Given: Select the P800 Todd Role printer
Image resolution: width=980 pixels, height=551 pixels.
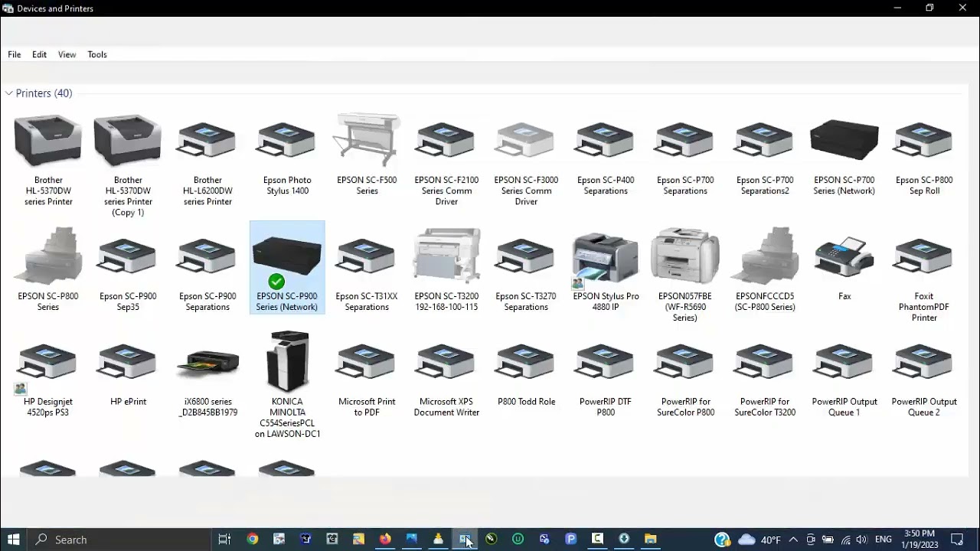Looking at the screenshot, I should 526,375.
